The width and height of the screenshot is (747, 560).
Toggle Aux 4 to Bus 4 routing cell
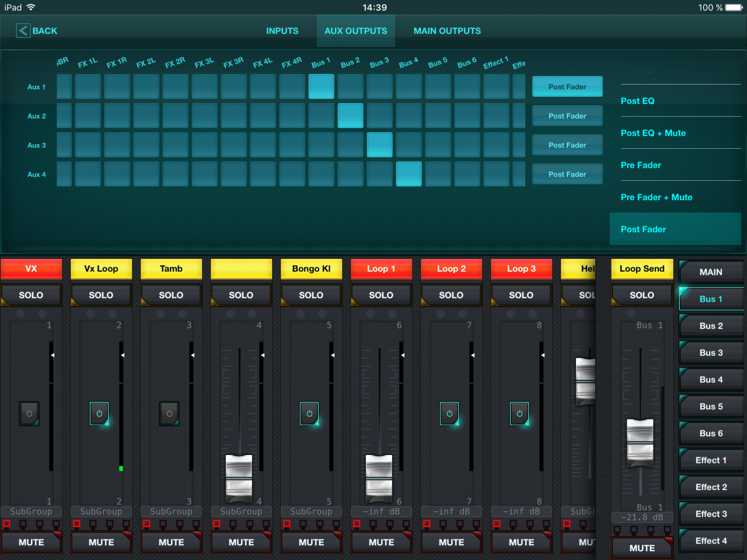coord(409,174)
